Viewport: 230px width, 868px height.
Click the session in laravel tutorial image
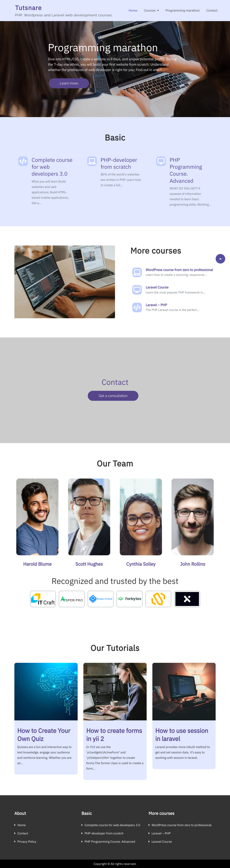(184, 691)
